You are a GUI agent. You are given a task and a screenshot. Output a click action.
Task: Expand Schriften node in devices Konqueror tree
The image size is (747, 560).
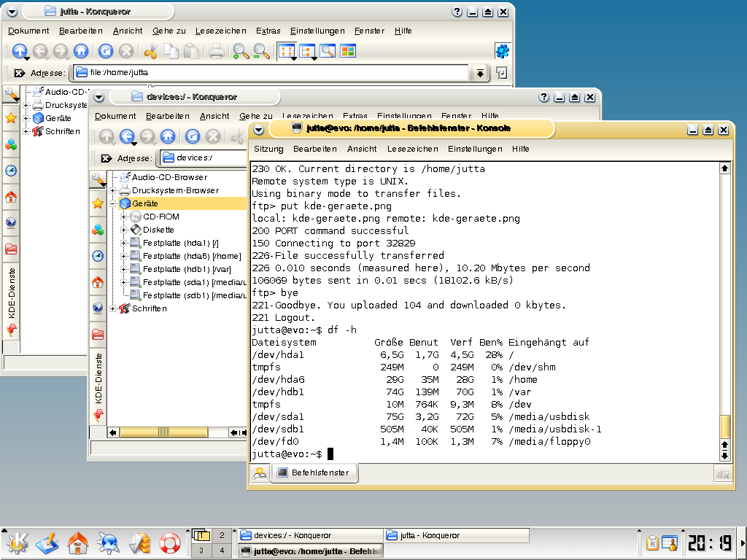(113, 308)
